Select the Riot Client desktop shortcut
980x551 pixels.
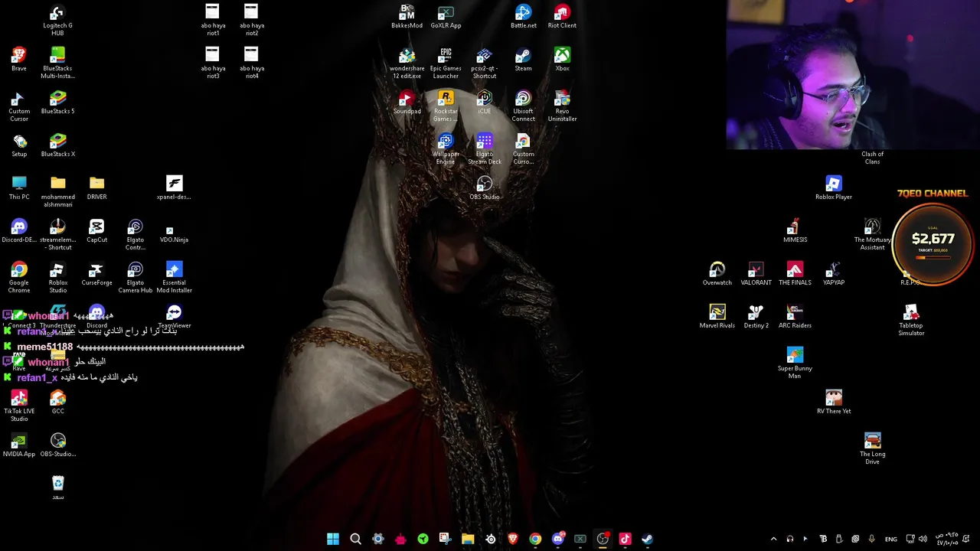pyautogui.click(x=562, y=17)
